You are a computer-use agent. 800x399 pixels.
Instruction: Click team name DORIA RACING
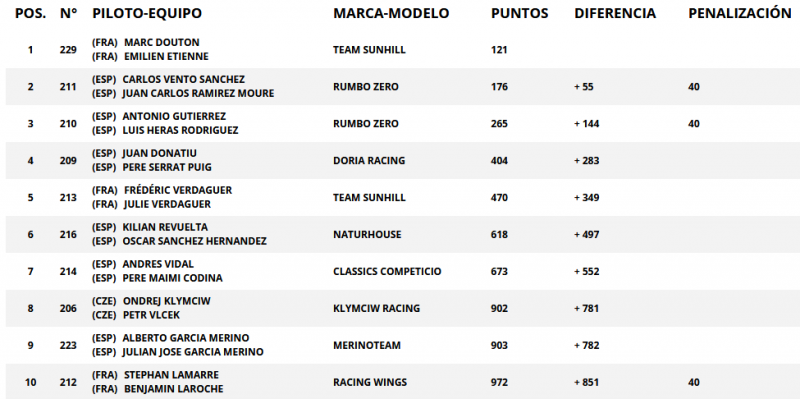coord(369,161)
